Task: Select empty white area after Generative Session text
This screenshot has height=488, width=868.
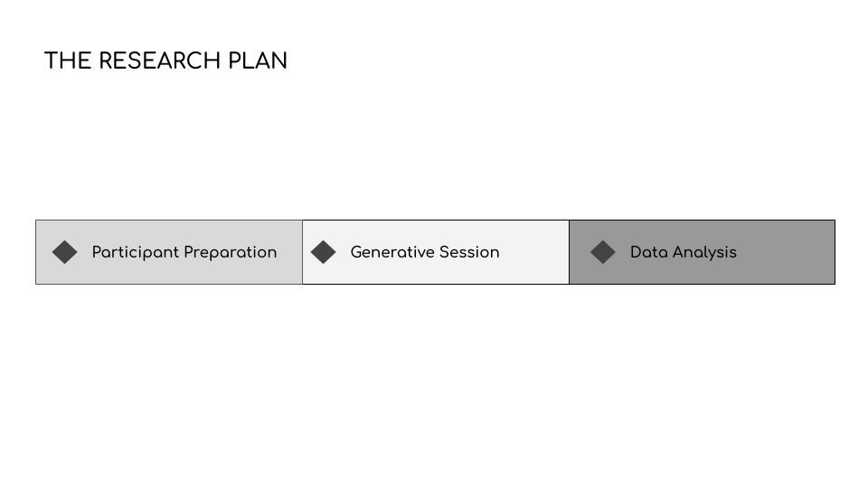Action: pyautogui.click(x=534, y=252)
